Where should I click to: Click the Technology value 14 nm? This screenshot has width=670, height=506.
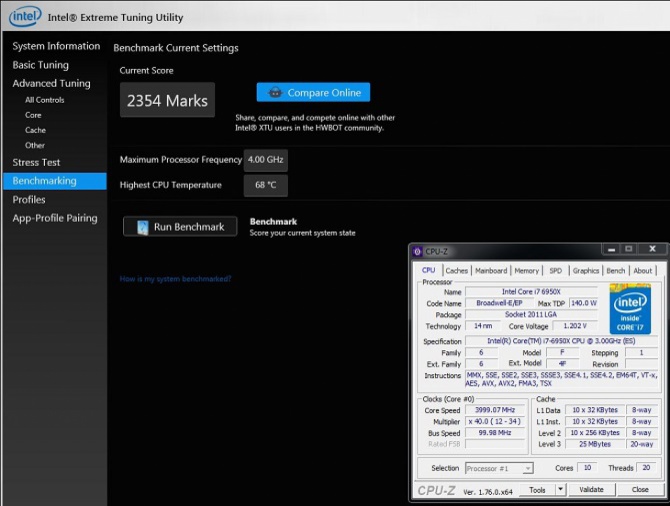point(483,326)
